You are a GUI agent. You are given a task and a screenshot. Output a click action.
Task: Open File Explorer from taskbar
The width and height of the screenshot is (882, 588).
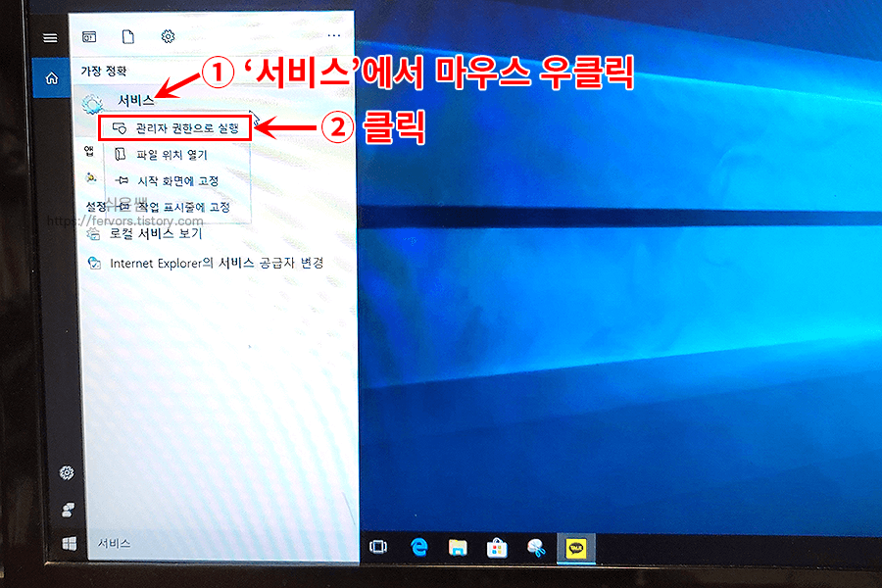(458, 548)
